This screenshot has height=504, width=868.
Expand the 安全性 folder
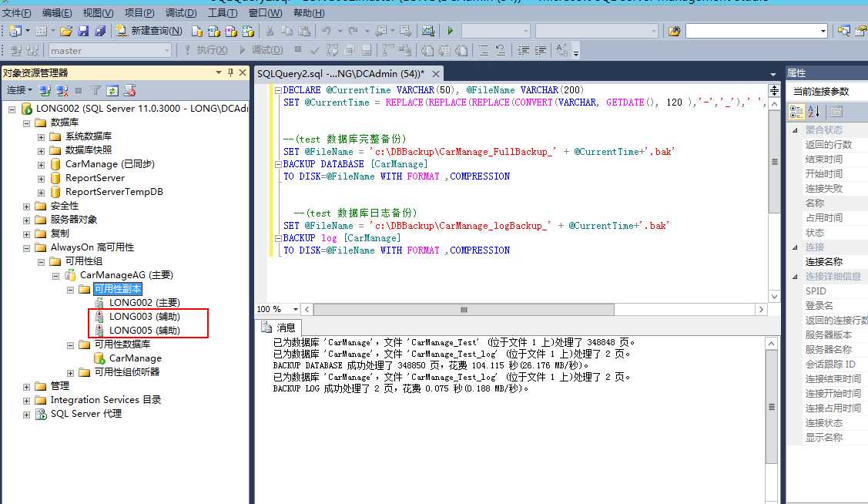point(26,207)
